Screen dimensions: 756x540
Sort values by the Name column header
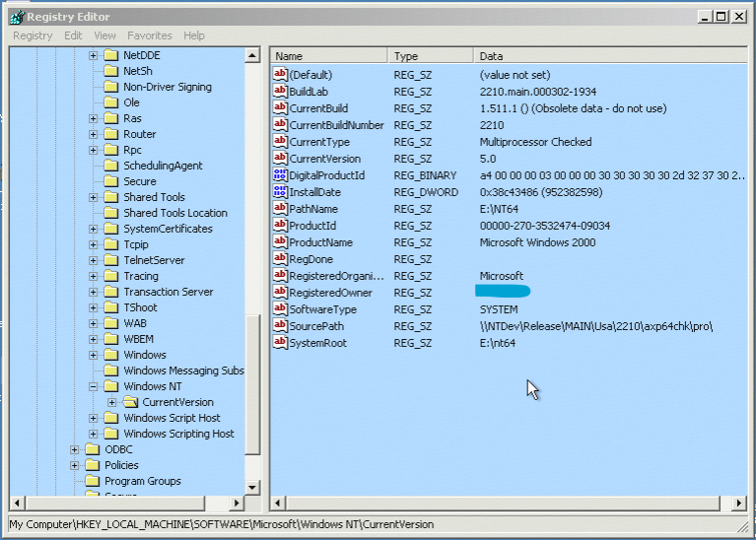329,56
